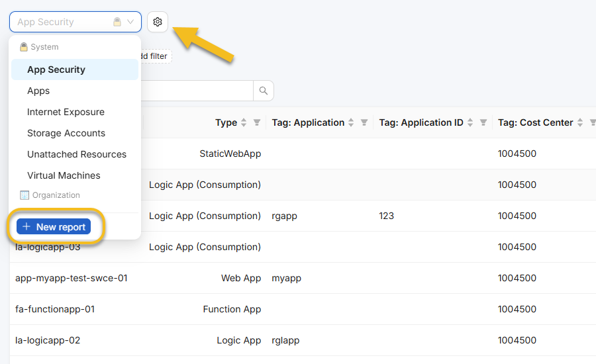Click the Tag: Application ID column header
Image resolution: width=596 pixels, height=364 pixels.
pos(421,122)
